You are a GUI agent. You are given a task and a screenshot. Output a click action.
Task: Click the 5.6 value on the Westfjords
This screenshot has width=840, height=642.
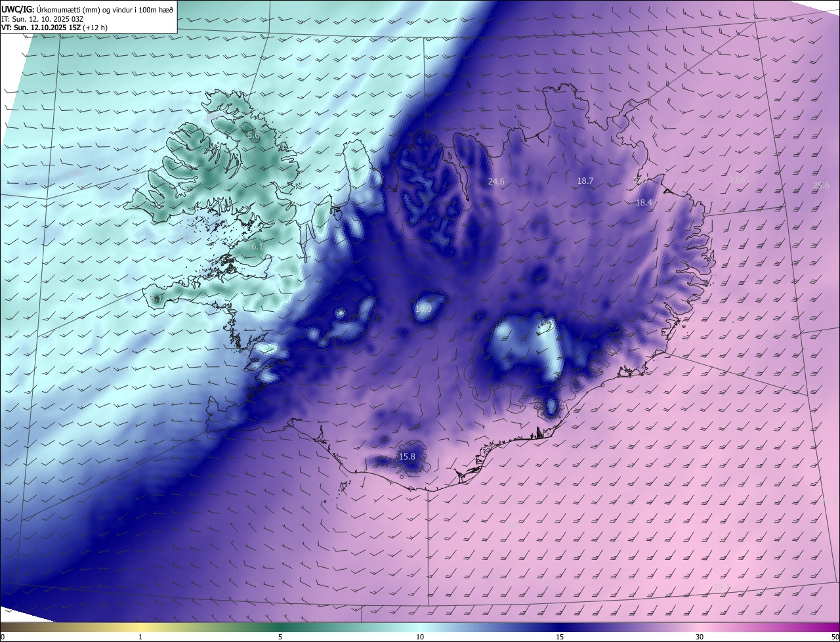coord(253,135)
